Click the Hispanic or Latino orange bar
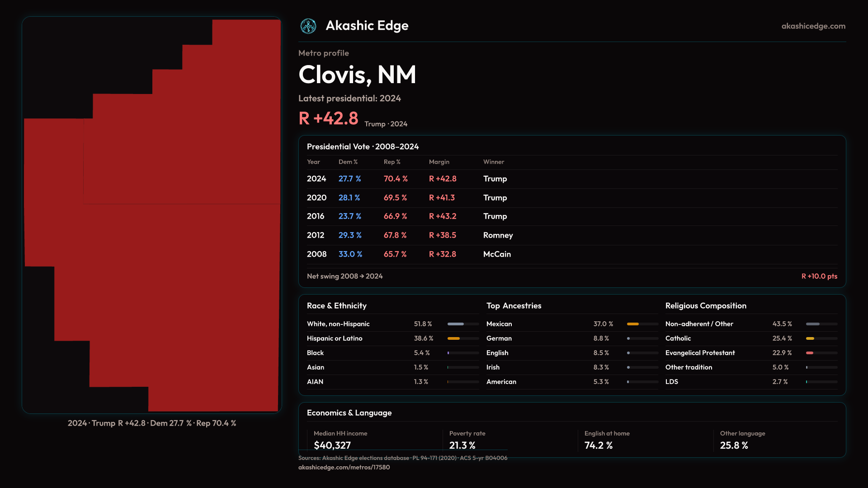This screenshot has height=488, width=868. 462,338
